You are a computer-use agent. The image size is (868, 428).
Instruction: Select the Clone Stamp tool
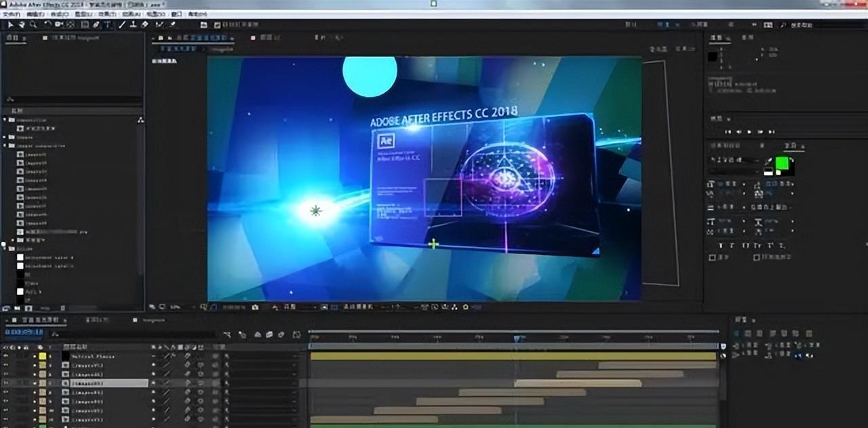pyautogui.click(x=133, y=24)
